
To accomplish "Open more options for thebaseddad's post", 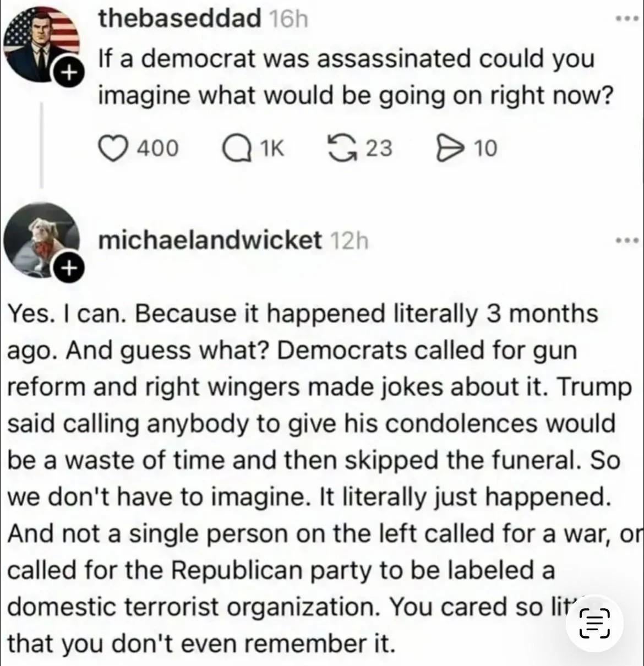I will click(x=627, y=20).
